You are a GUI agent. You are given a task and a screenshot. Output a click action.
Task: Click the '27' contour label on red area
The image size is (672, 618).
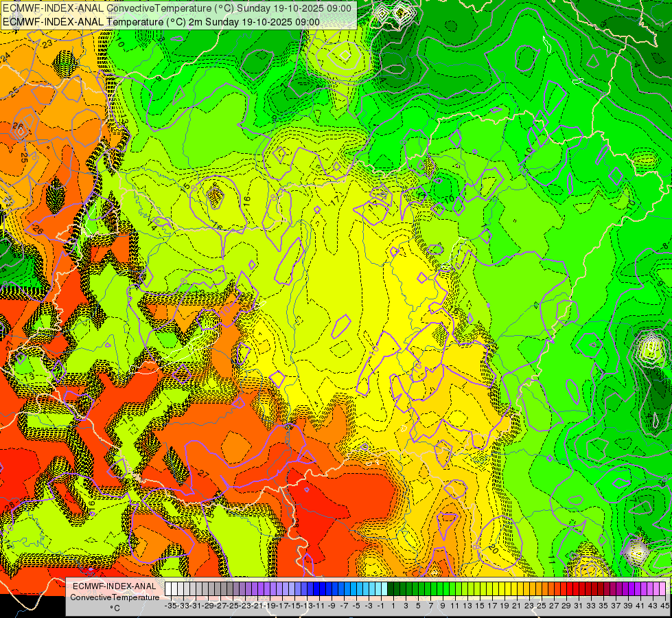coord(203,474)
